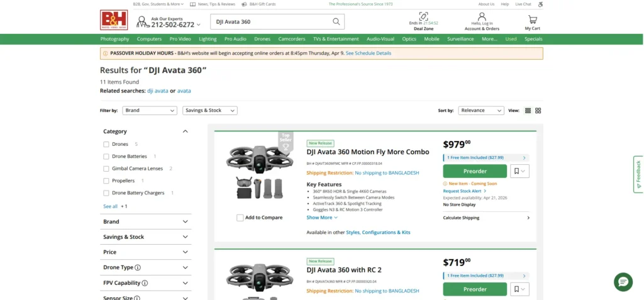Click 1 Free Item Included for $979 product

(486, 158)
